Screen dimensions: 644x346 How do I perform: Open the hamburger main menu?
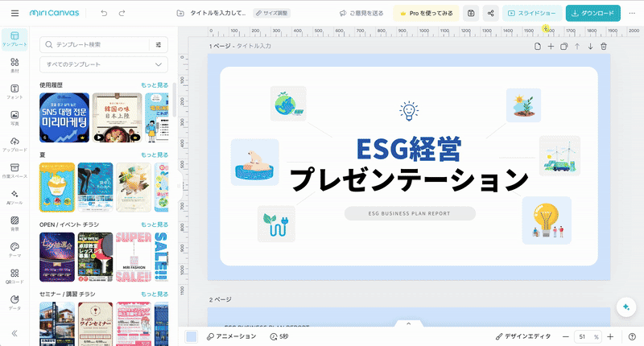click(14, 14)
